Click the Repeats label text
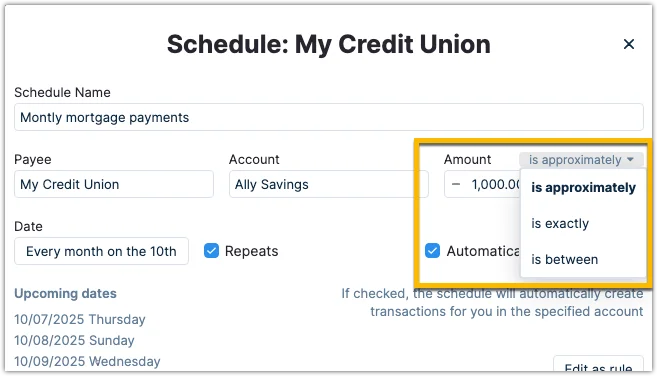657x376 pixels. (251, 251)
